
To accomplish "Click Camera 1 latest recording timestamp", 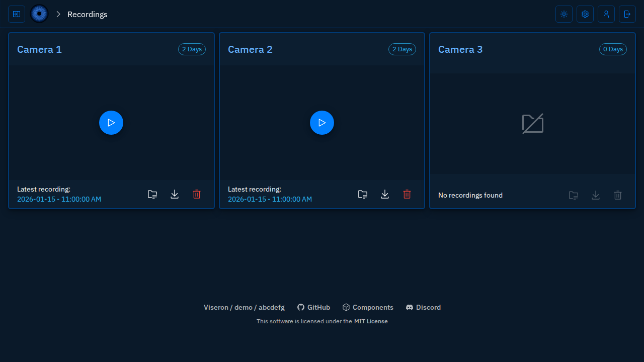I will pos(59,199).
